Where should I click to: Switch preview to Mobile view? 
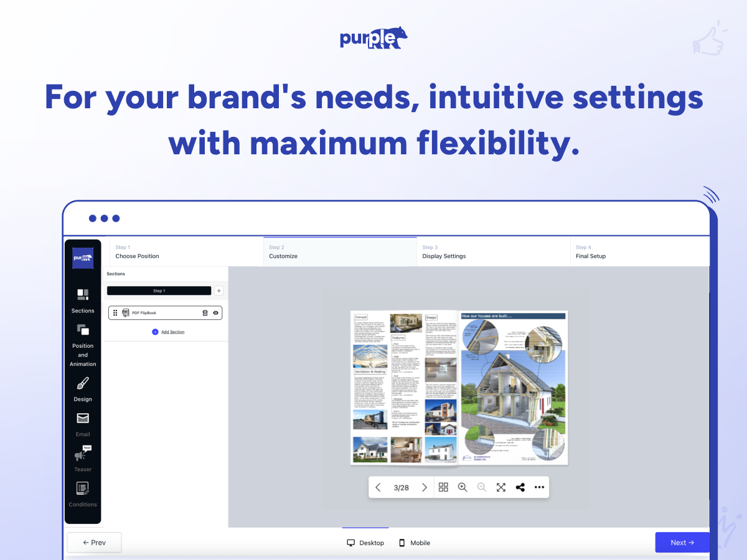tap(415, 543)
